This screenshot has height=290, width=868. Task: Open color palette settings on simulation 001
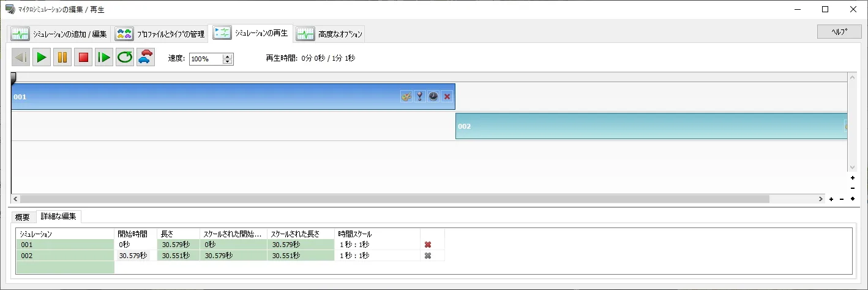[406, 96]
